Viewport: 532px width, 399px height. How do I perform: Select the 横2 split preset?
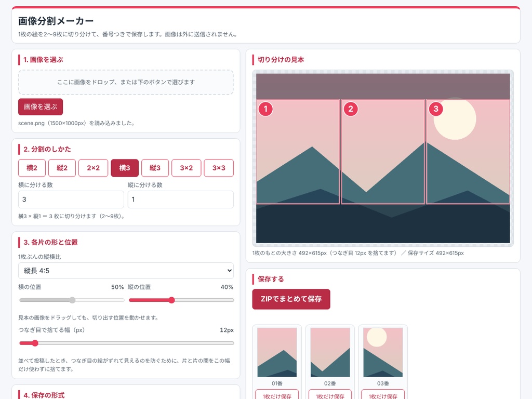[x=32, y=168]
